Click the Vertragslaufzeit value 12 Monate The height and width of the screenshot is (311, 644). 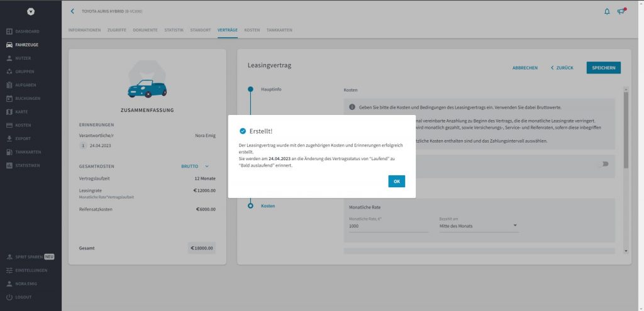pyautogui.click(x=205, y=178)
